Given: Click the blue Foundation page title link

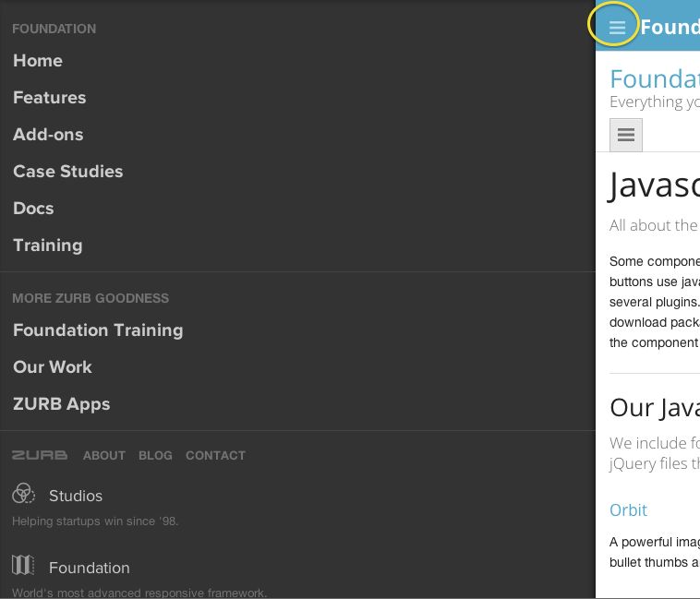Looking at the screenshot, I should pyautogui.click(x=655, y=79).
